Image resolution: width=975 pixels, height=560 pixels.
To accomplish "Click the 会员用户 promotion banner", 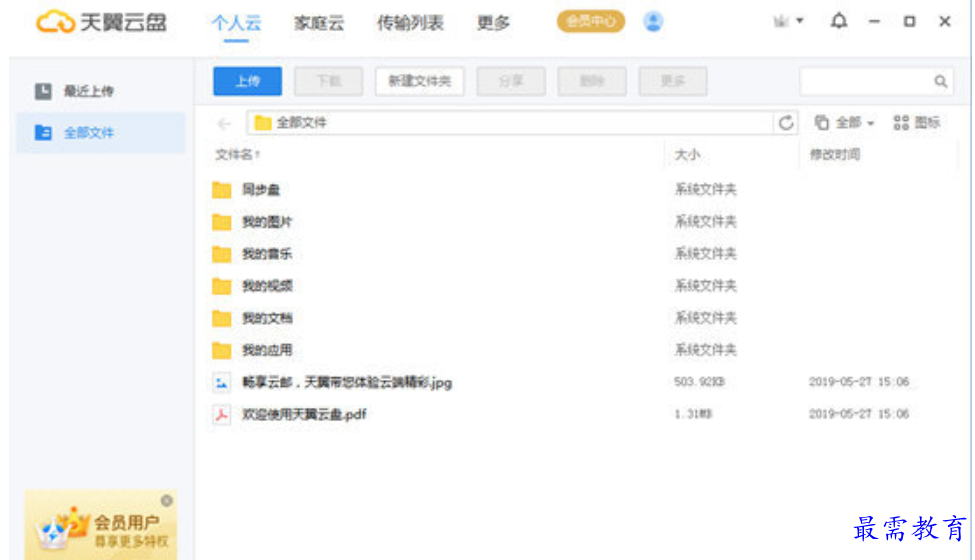I will [x=101, y=525].
